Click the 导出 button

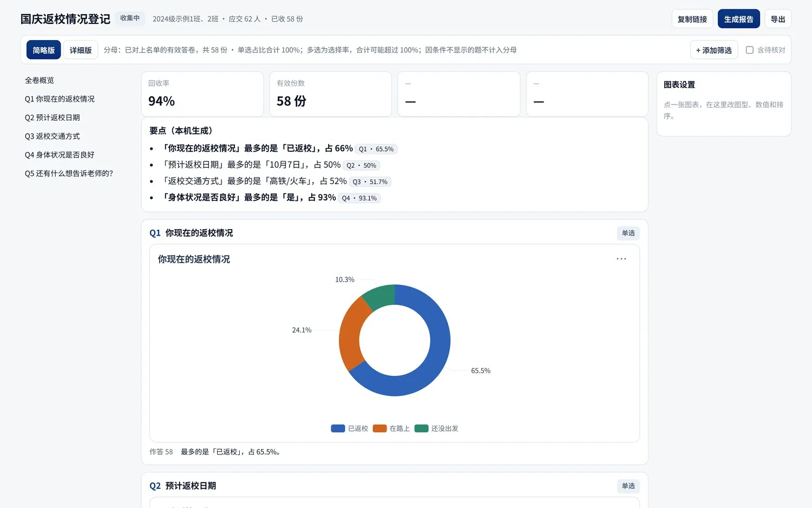778,19
